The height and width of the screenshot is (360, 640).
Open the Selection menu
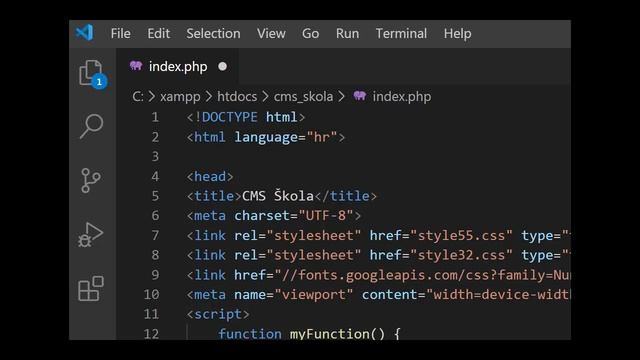(213, 33)
